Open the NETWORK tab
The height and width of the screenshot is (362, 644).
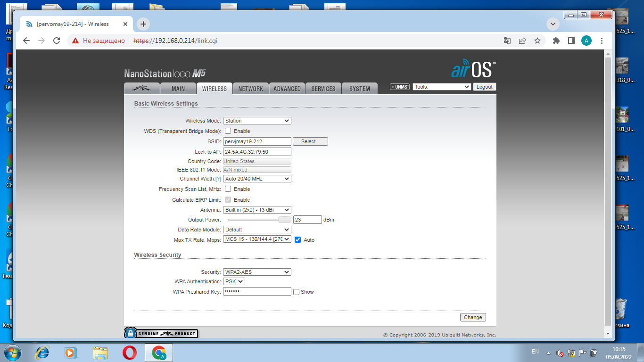(x=251, y=89)
